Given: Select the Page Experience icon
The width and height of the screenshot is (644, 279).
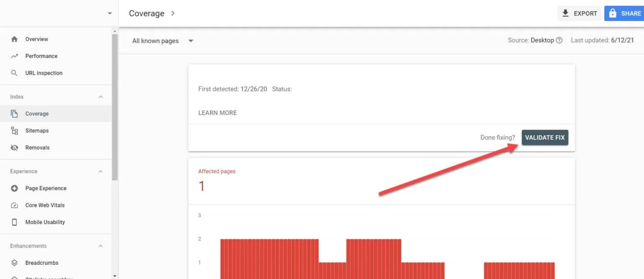Looking at the screenshot, I should coord(14,188).
